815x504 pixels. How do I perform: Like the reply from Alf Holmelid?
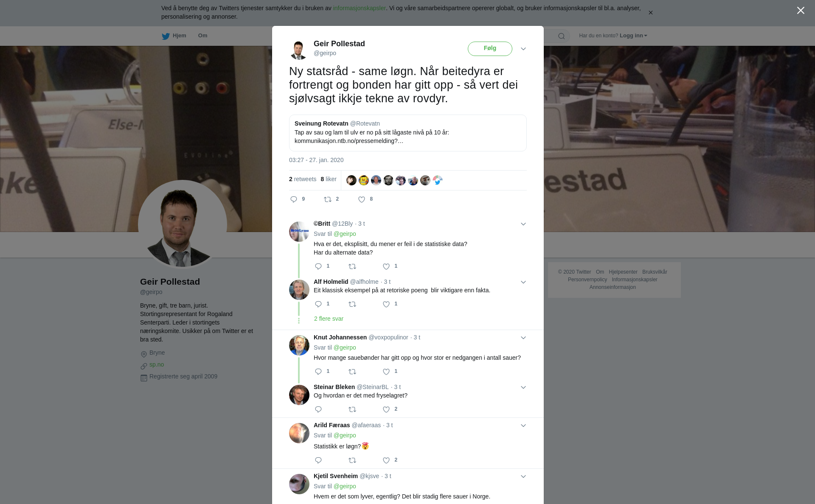(386, 304)
